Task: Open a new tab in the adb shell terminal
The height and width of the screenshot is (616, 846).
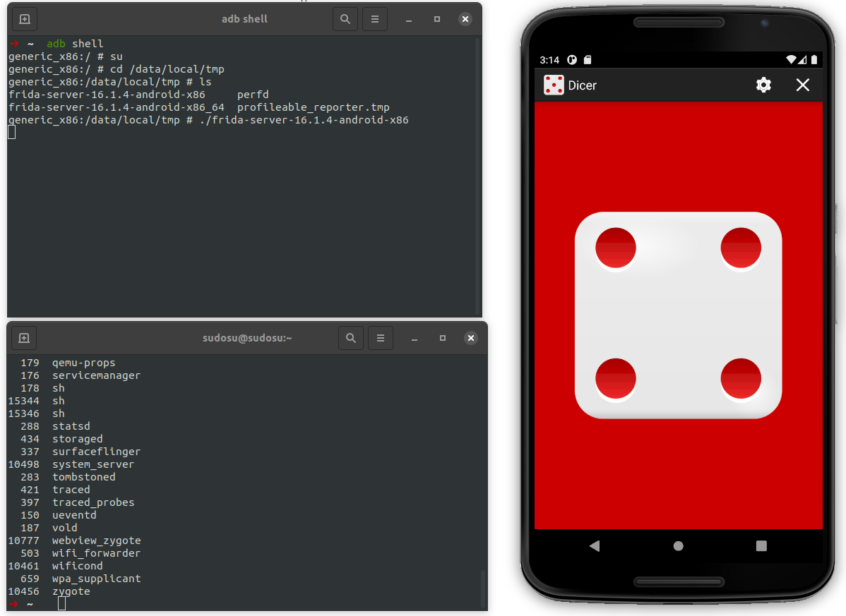Action: pos(24,19)
